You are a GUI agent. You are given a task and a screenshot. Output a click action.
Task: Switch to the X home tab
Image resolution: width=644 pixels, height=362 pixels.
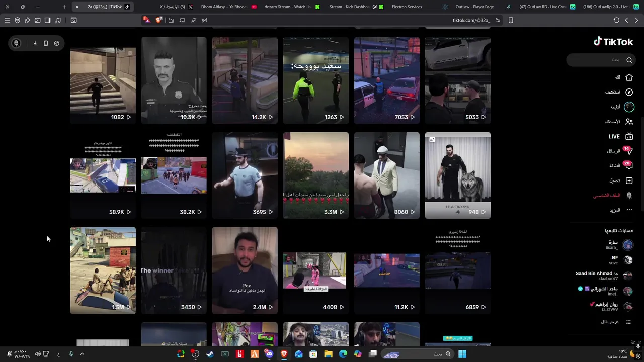175,7
